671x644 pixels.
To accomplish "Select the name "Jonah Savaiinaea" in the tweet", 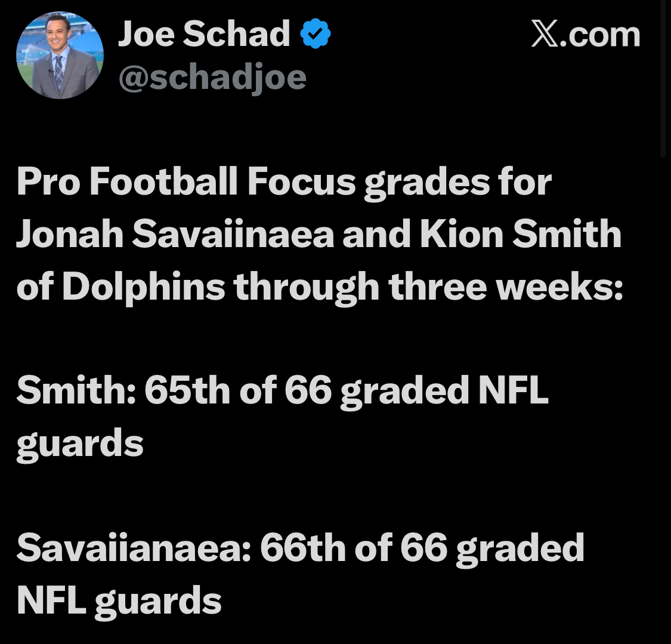I will (175, 233).
